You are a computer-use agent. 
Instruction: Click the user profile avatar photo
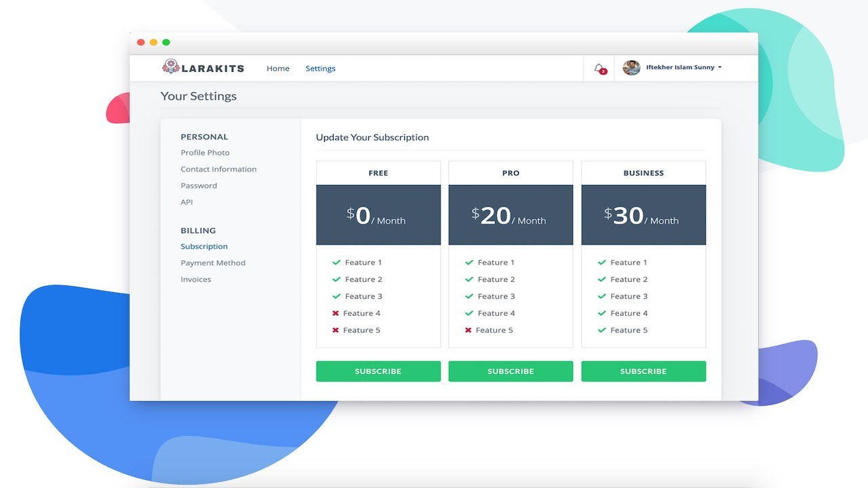pos(631,68)
